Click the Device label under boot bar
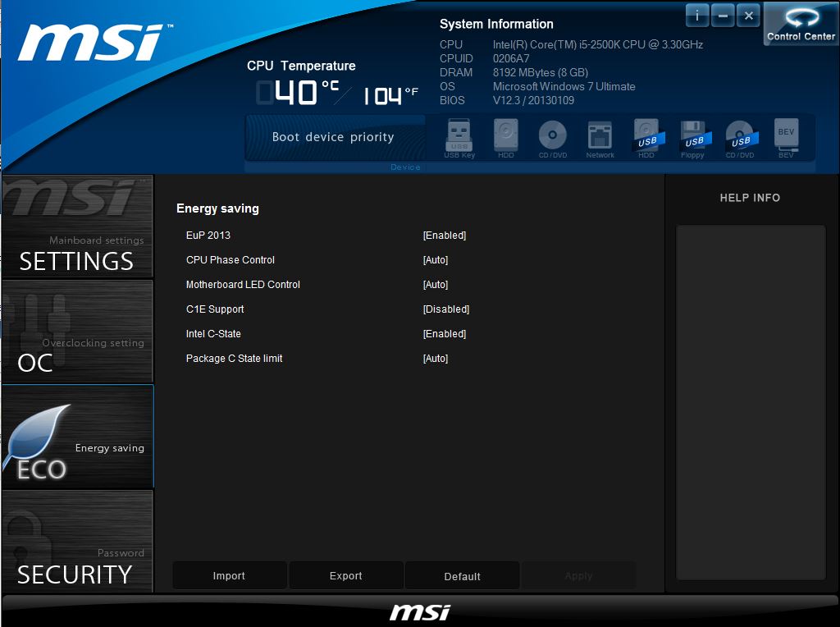The image size is (840, 627). pyautogui.click(x=405, y=167)
